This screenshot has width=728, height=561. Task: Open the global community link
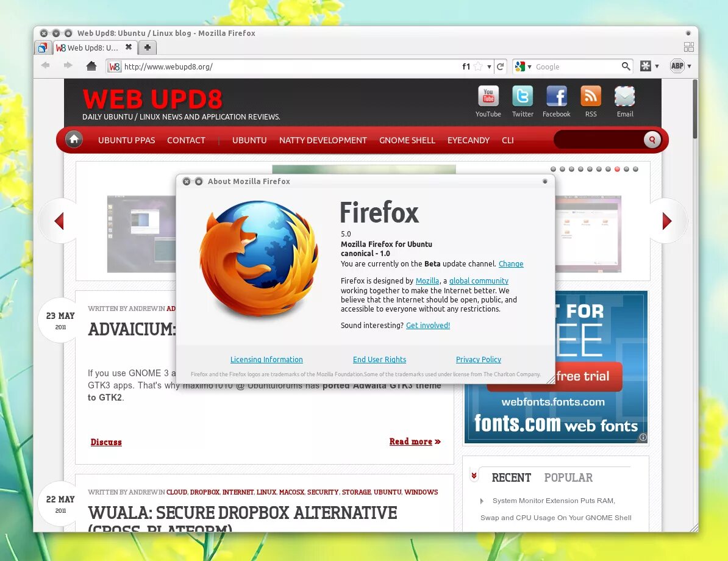coord(479,281)
